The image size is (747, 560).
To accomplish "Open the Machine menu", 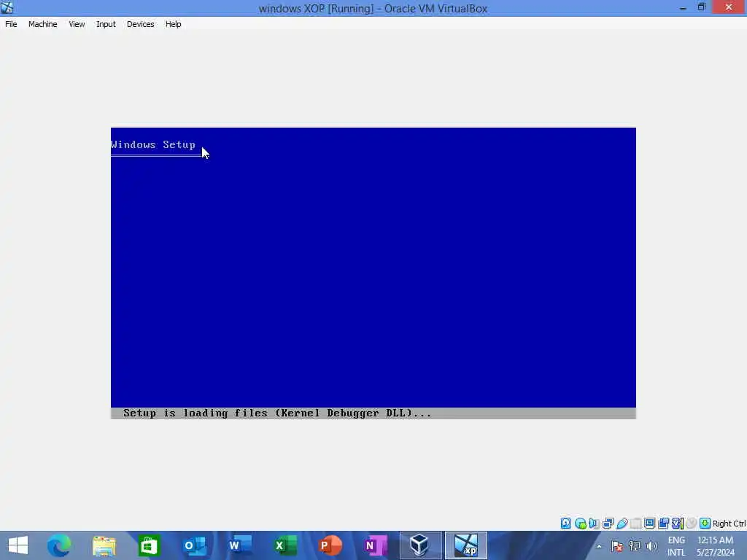I will [x=43, y=24].
